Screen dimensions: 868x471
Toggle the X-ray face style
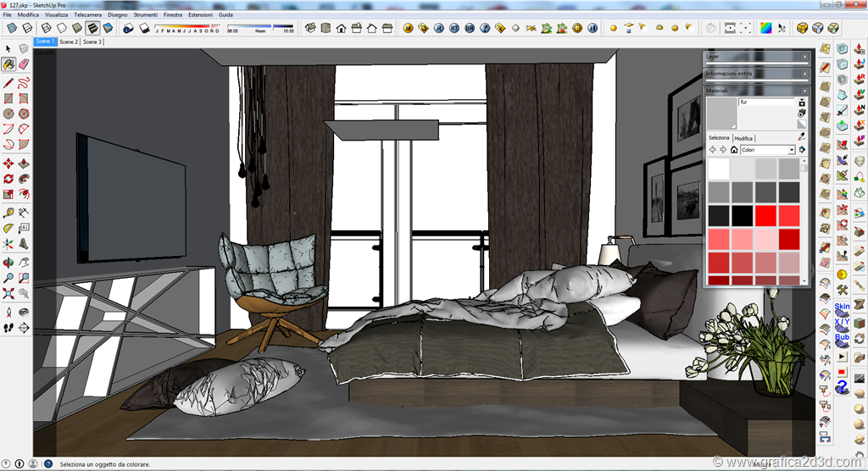(12, 28)
